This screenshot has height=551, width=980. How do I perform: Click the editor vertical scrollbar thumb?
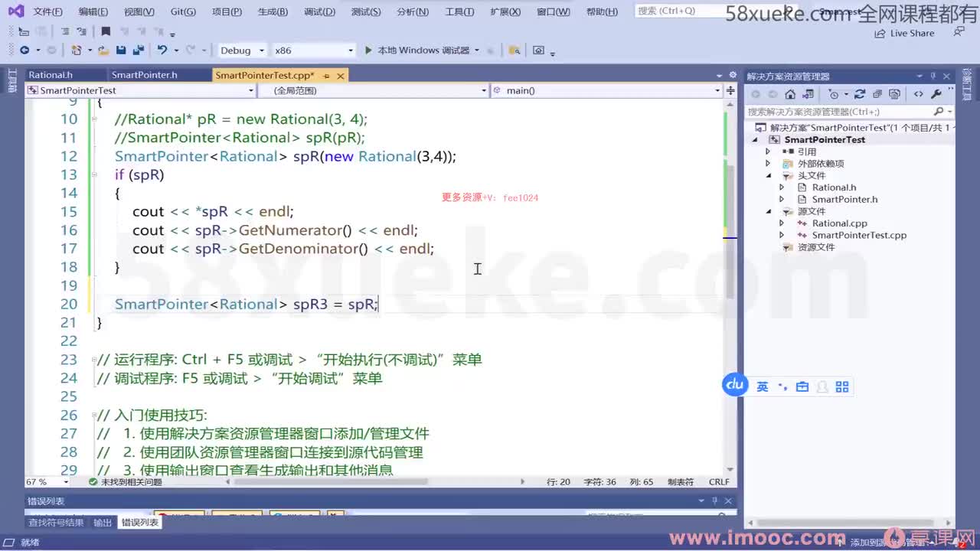coord(730,232)
